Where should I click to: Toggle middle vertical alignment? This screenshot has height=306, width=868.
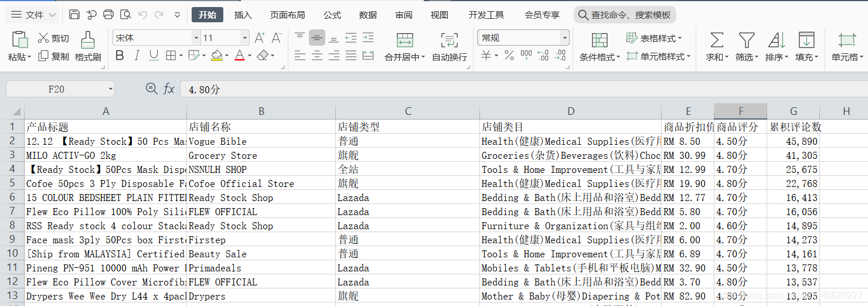[x=317, y=38]
